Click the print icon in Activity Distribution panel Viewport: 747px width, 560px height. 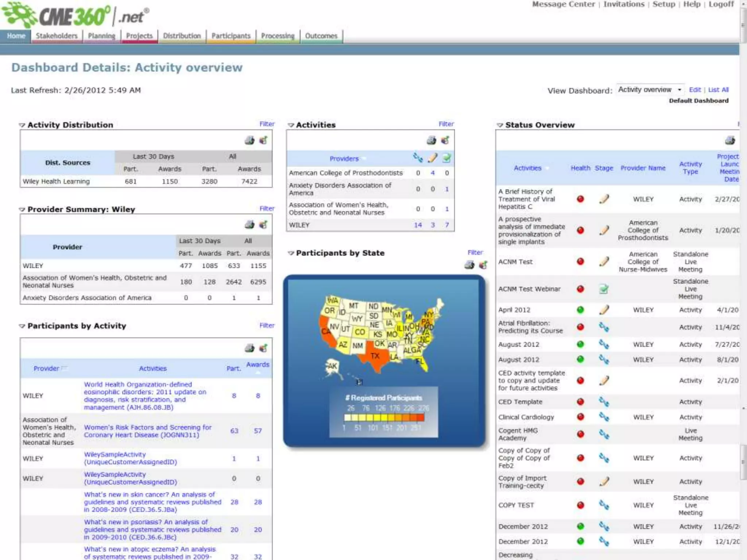pyautogui.click(x=249, y=140)
